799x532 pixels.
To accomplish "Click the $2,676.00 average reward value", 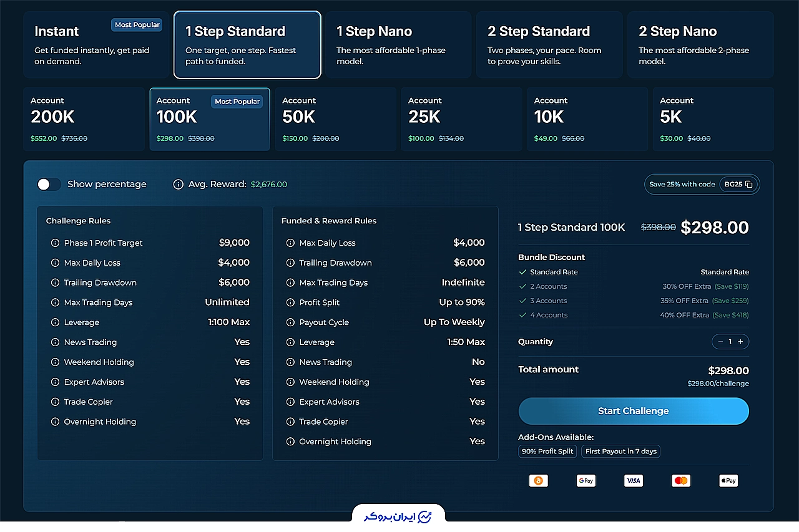I will [269, 185].
